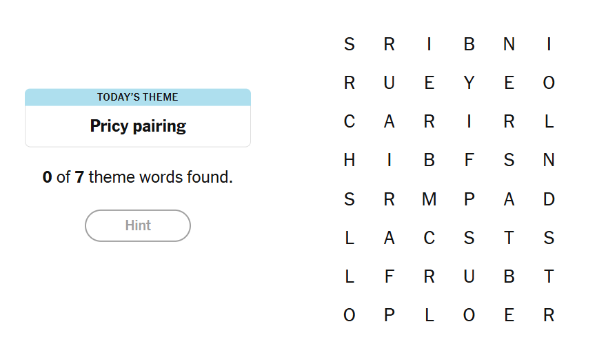Image resolution: width=597 pixels, height=364 pixels.
Task: Pick the P between M and A
Action: coord(469,199)
